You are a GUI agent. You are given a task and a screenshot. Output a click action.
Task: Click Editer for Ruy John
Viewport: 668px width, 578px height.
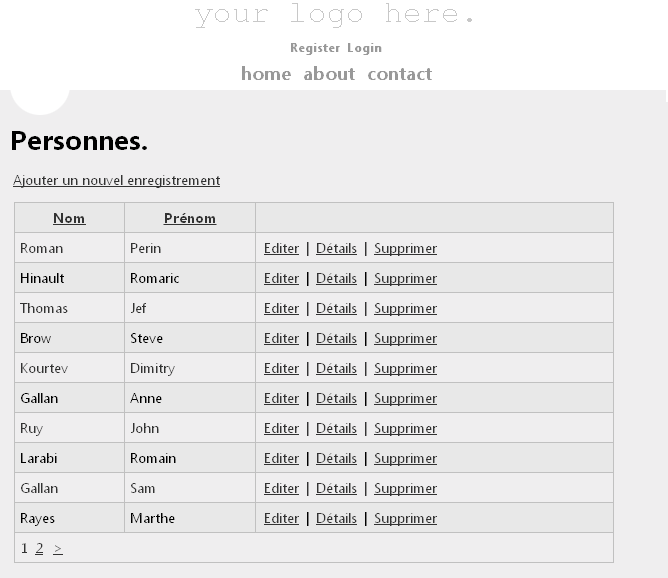click(281, 428)
